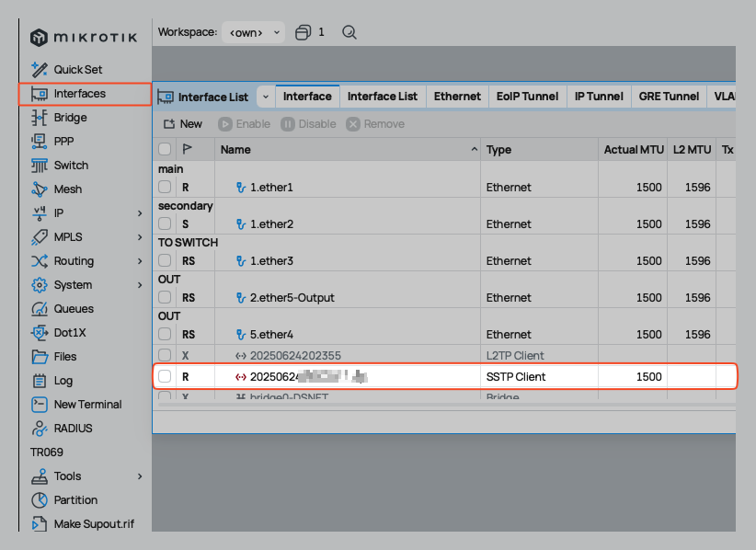Expand the IP submenu
This screenshot has height=550, width=756.
point(140,213)
